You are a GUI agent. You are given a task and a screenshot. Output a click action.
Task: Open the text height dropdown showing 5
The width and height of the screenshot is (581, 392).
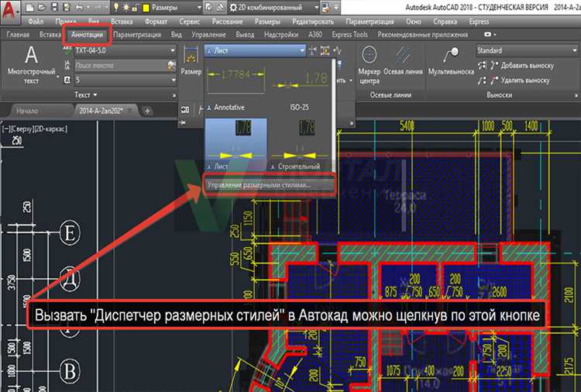pyautogui.click(x=125, y=80)
